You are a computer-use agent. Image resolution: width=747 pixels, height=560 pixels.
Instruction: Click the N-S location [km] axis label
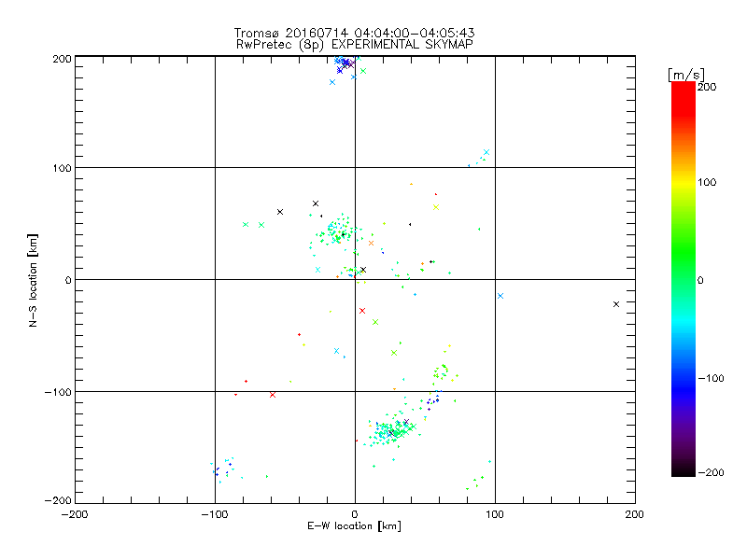tap(33, 280)
